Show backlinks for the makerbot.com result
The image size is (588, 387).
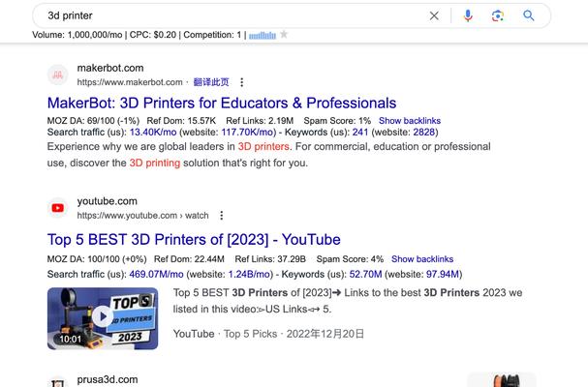(410, 121)
